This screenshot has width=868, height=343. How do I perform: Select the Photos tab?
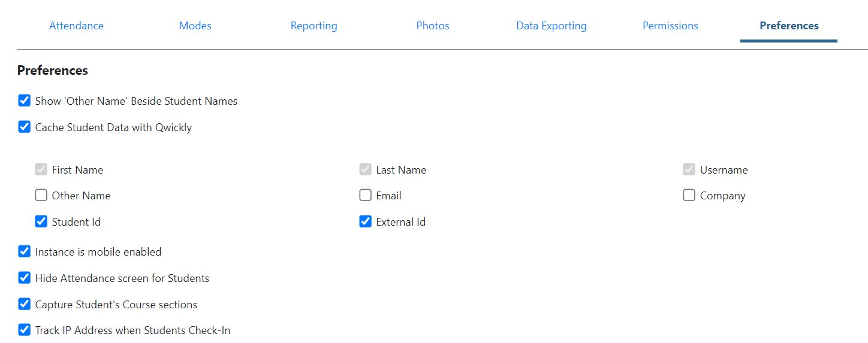(433, 26)
